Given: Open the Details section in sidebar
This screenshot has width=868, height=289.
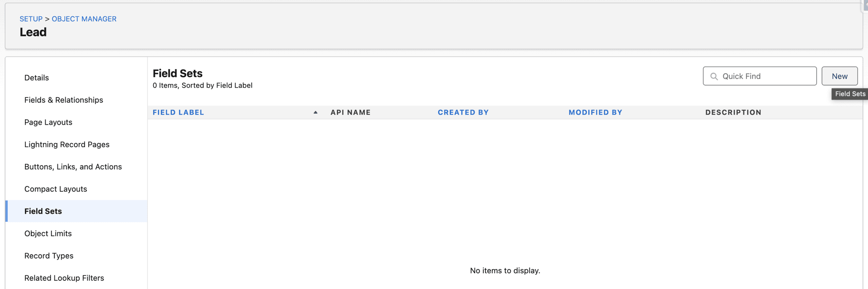Looking at the screenshot, I should [x=37, y=78].
